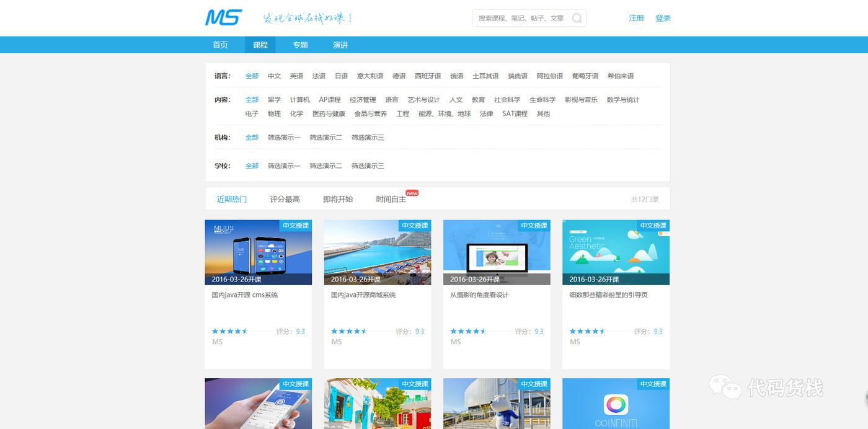Open the 从摄影的角度看设计 thumbnail
This screenshot has height=429, width=868.
(x=497, y=252)
